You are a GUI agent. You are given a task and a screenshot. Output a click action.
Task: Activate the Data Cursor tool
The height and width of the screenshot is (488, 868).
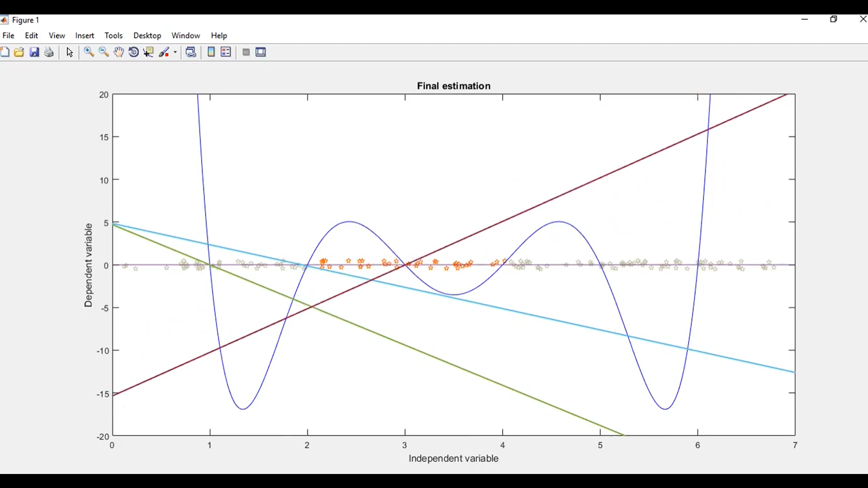(x=148, y=52)
